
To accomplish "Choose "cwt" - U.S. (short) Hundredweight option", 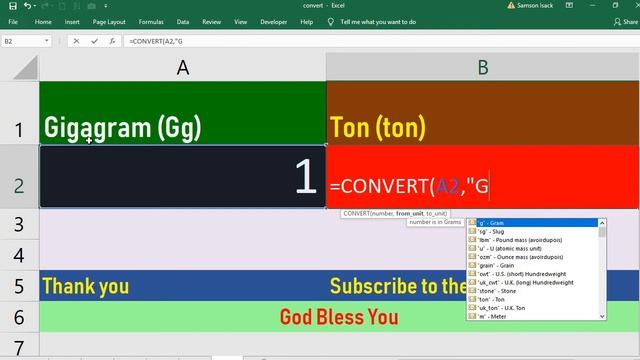I will [533, 274].
